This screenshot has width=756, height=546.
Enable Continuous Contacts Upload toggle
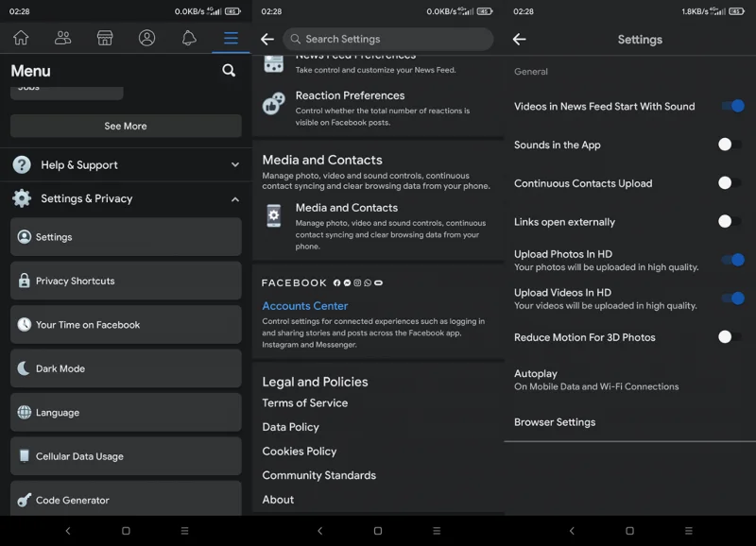point(730,182)
